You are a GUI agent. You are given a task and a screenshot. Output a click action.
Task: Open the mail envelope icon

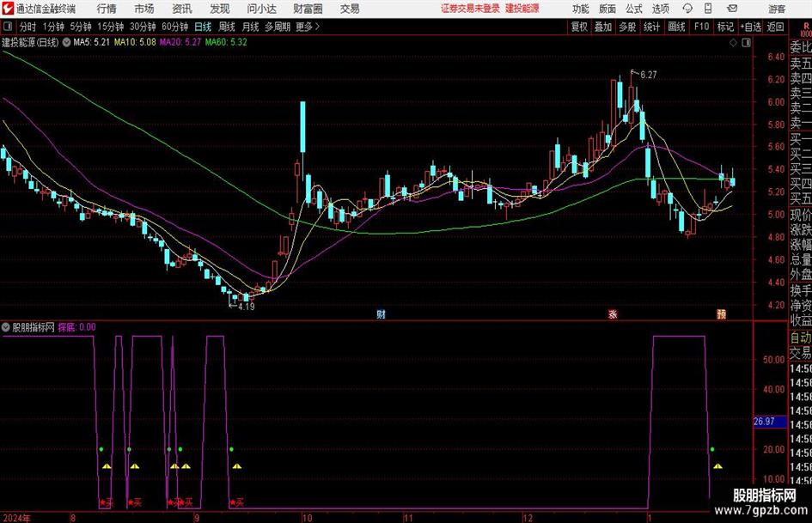(732, 9)
